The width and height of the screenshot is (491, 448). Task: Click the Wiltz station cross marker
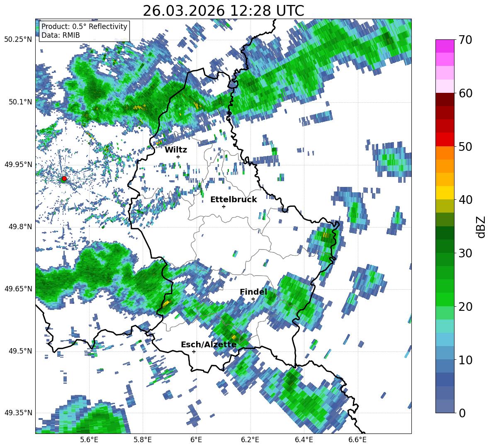pyautogui.click(x=178, y=157)
